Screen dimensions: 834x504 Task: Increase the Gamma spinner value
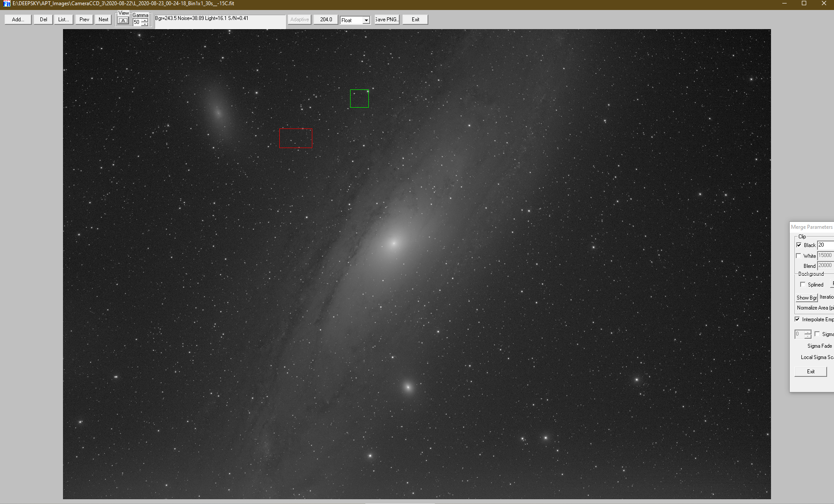pos(145,20)
